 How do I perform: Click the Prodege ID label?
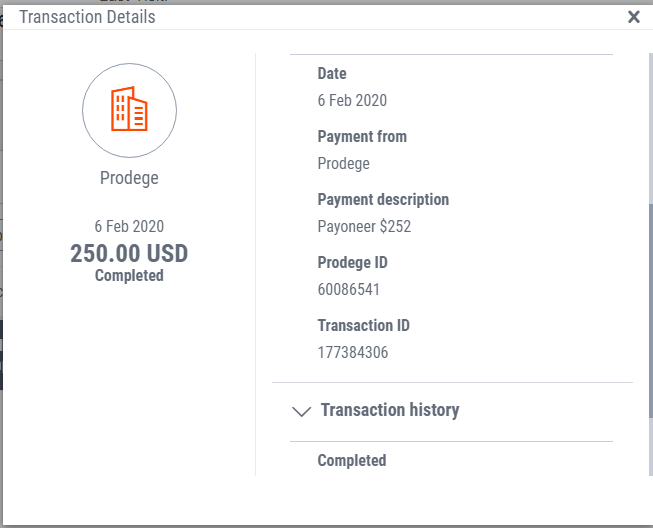[x=352, y=262]
